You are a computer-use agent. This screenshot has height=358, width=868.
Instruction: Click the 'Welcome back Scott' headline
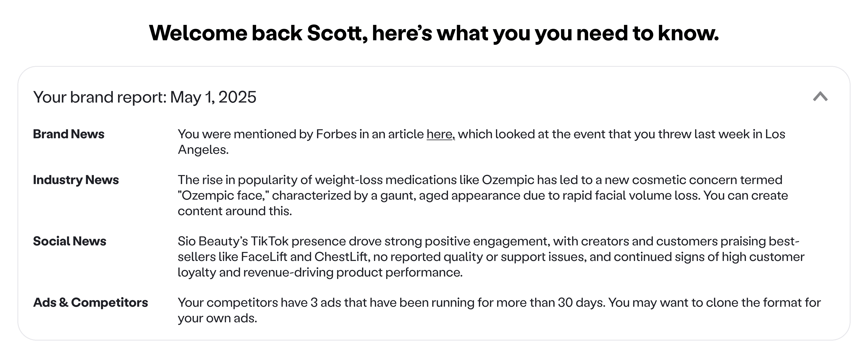(434, 33)
